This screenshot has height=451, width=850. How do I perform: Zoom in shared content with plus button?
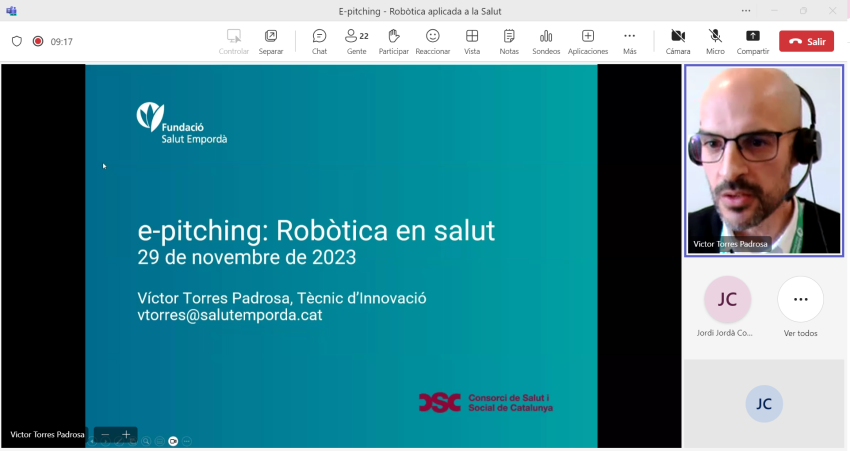coord(126,435)
